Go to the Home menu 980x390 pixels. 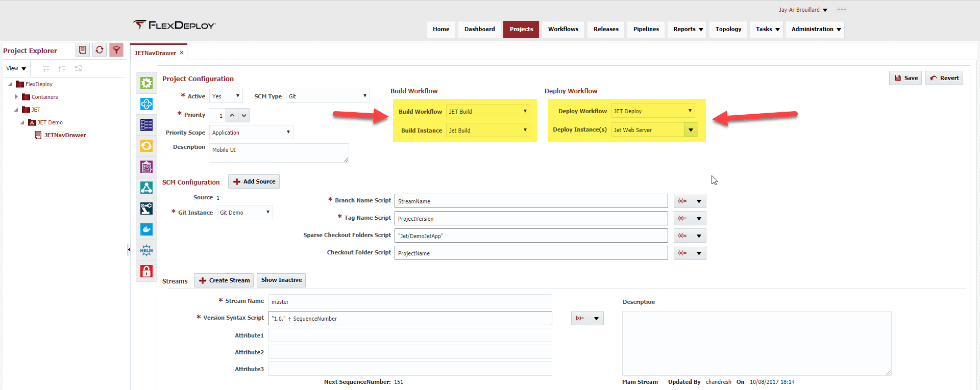[441, 29]
